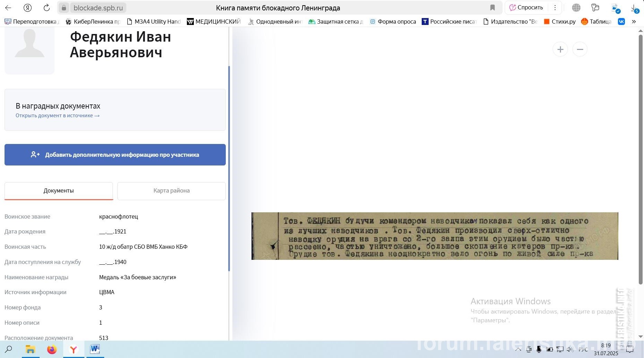Open link Открыть документ в источнике
Image resolution: width=644 pixels, height=358 pixels.
coord(57,116)
